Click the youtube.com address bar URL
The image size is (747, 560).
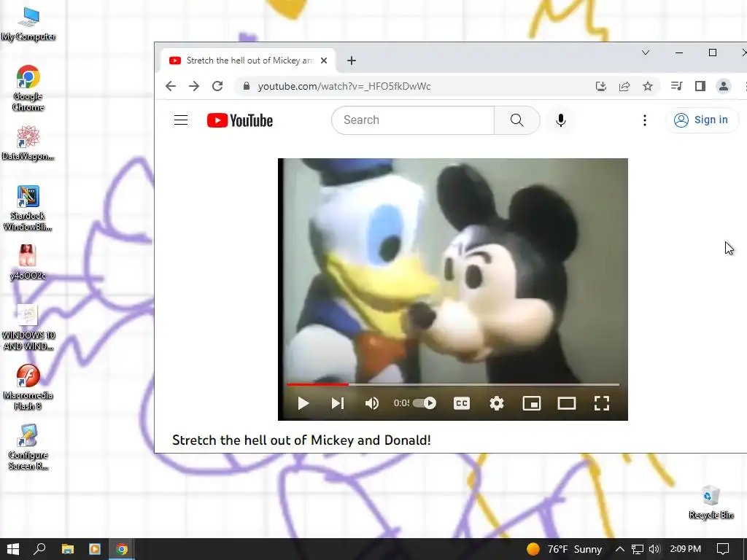(x=344, y=86)
